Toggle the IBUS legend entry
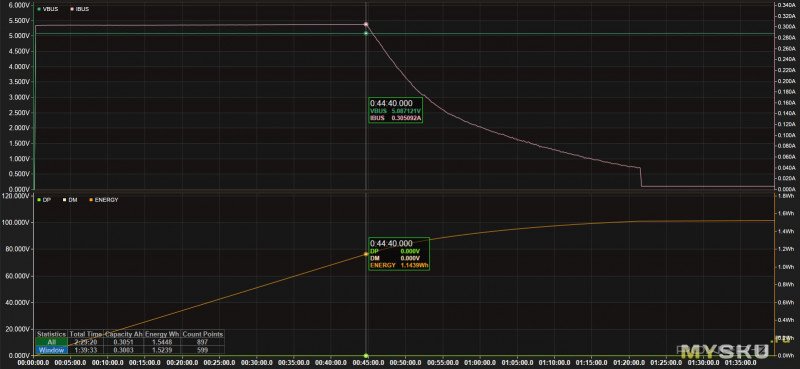The width and height of the screenshot is (800, 369). coord(79,9)
